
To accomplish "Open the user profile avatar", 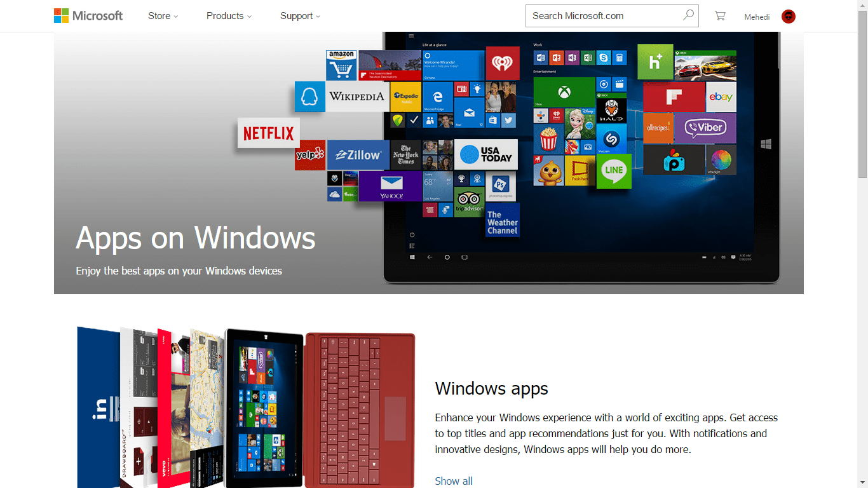I will tap(789, 17).
